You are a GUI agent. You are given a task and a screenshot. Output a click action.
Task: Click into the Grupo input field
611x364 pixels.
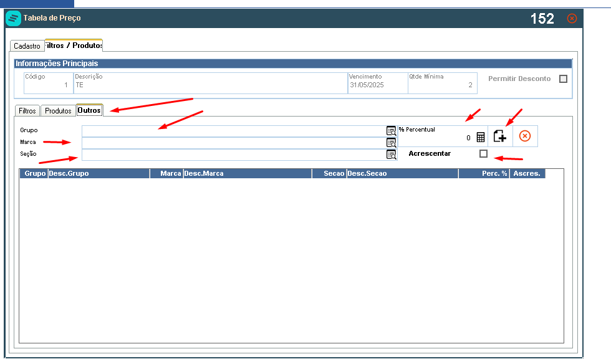[234, 132]
